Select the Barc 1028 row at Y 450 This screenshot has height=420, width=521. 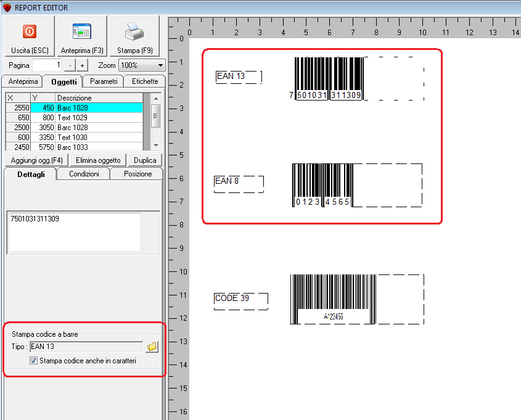tap(75, 108)
